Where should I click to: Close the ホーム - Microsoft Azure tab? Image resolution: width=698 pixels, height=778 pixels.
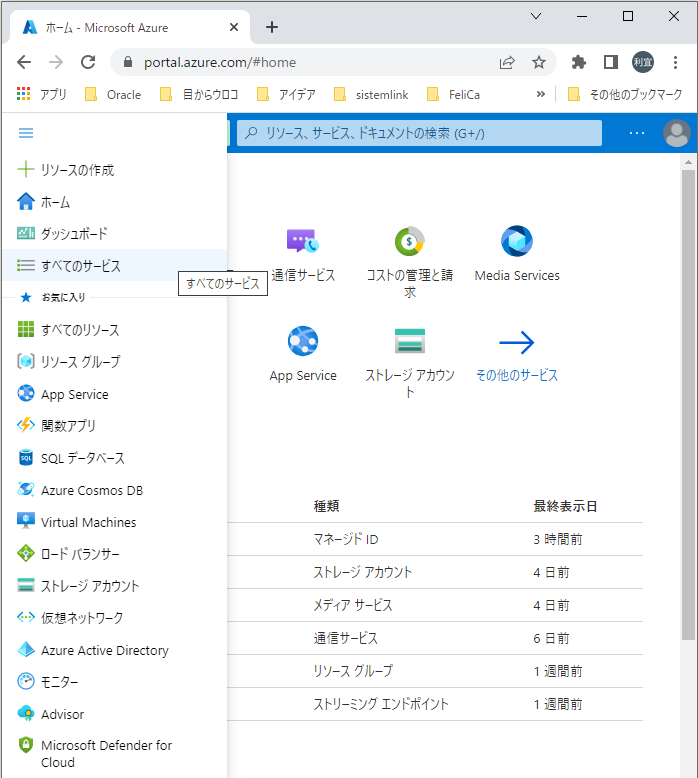click(x=234, y=27)
